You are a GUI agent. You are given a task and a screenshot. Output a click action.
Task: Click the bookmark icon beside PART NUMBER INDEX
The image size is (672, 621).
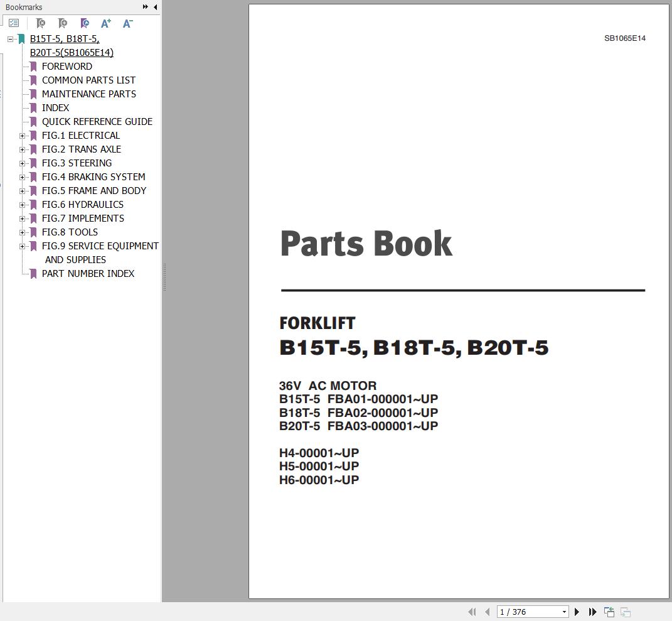33,274
